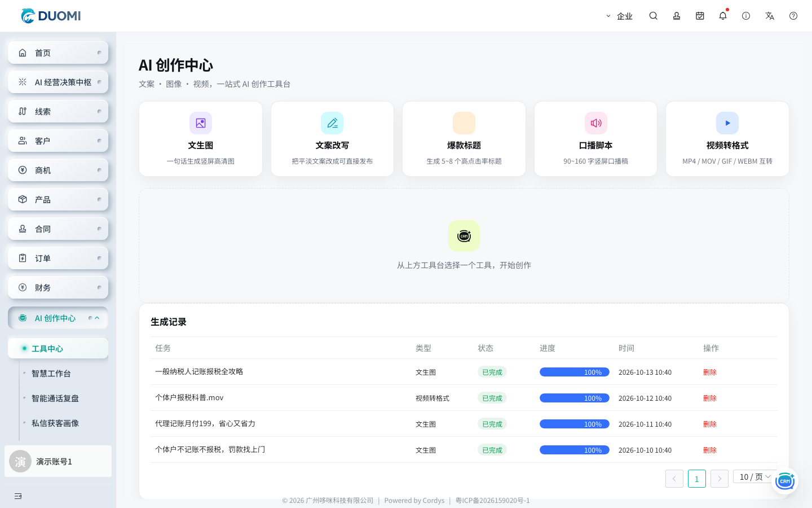This screenshot has height=508, width=812.
Task: Click the stamp icon in header
Action: [677, 16]
